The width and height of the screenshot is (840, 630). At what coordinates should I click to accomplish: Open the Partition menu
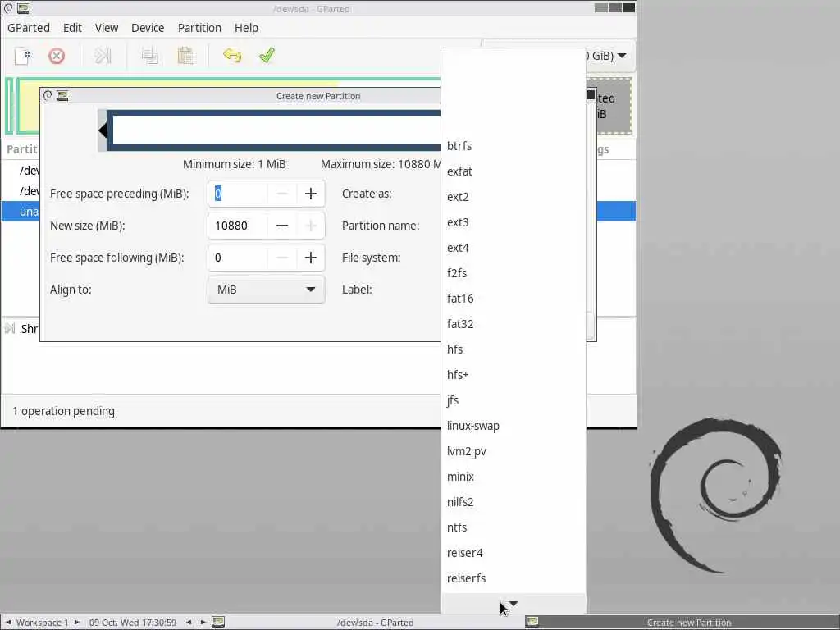(x=199, y=28)
